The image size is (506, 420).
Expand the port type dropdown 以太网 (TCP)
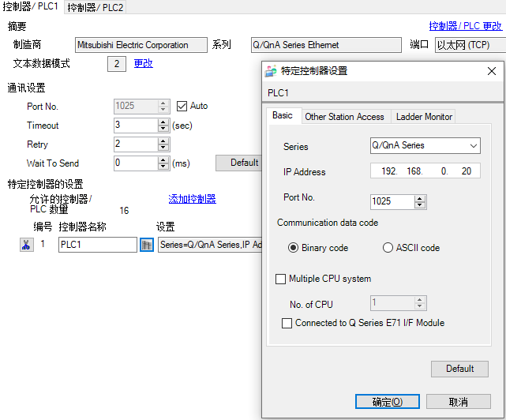point(470,45)
